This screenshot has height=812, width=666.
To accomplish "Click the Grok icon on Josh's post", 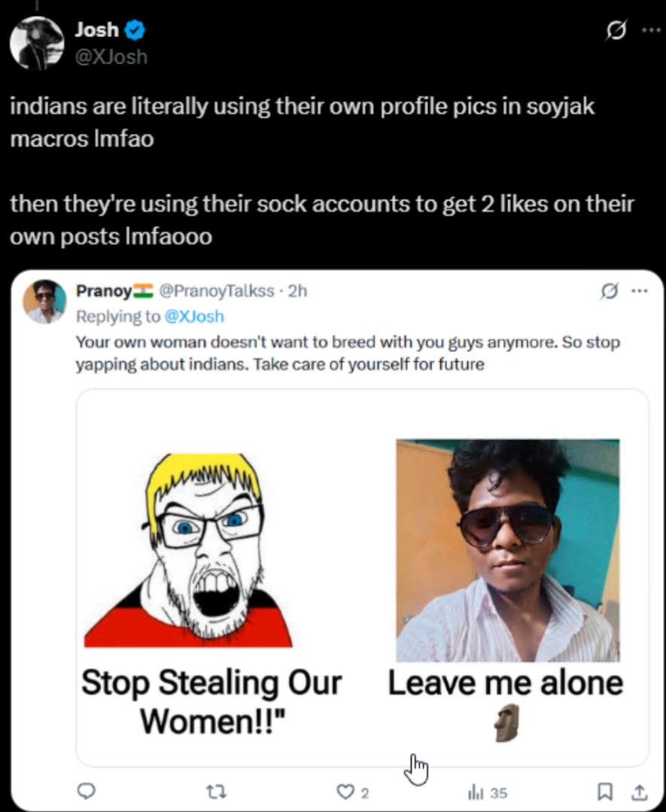I will click(616, 31).
